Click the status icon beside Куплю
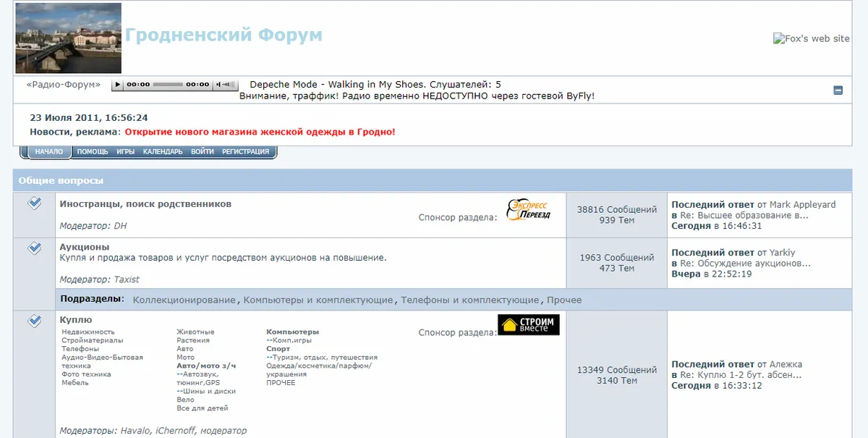 pos(35,321)
